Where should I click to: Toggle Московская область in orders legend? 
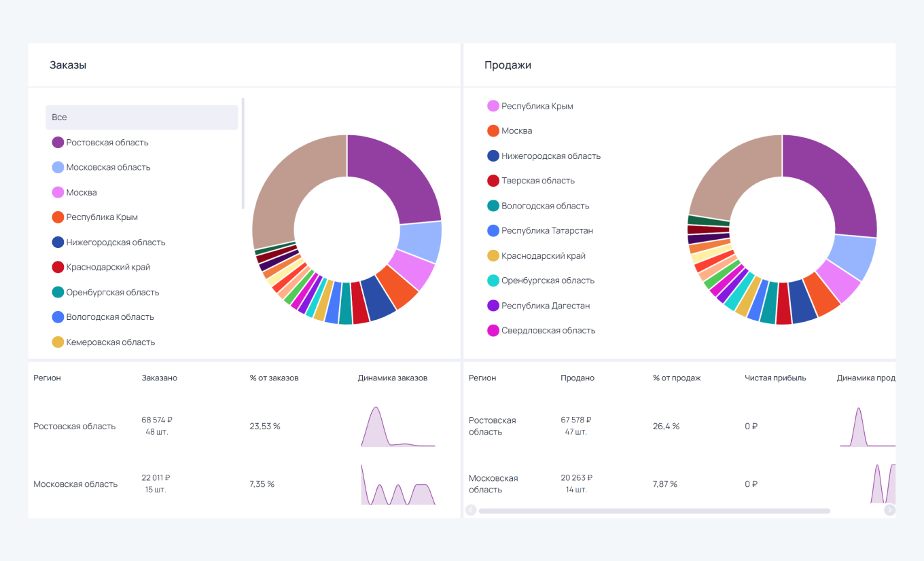coord(108,168)
